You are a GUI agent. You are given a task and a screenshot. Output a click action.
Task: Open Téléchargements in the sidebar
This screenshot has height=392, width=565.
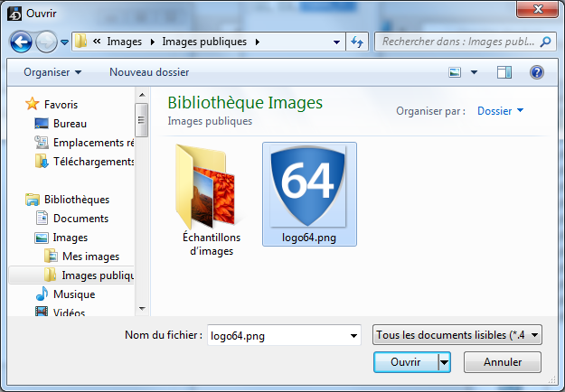(x=93, y=162)
